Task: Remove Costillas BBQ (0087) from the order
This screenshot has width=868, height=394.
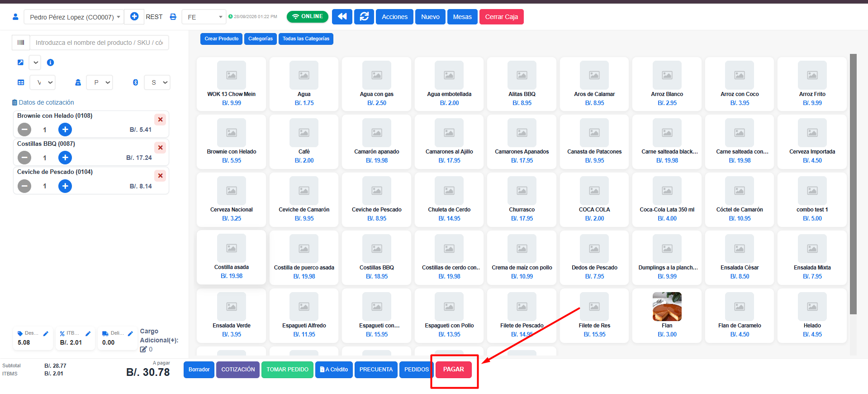Action: click(x=160, y=148)
